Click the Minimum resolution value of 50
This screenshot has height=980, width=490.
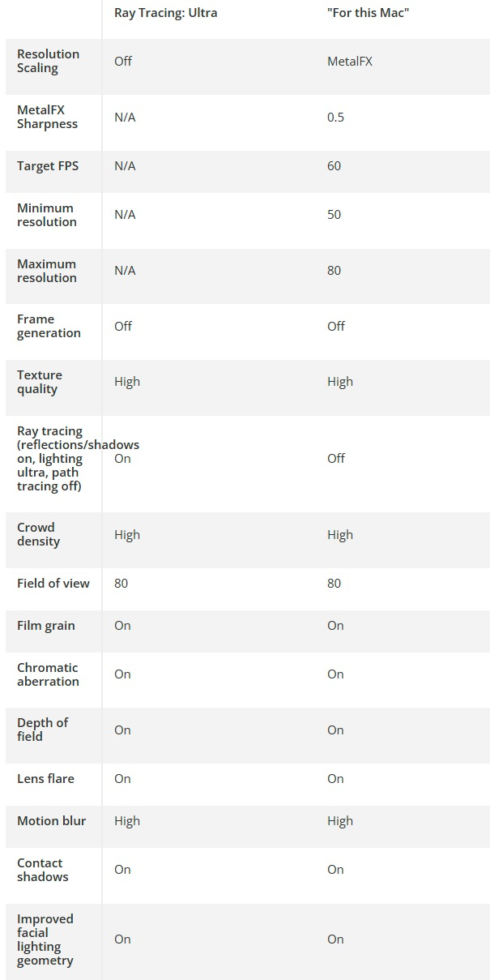[334, 214]
